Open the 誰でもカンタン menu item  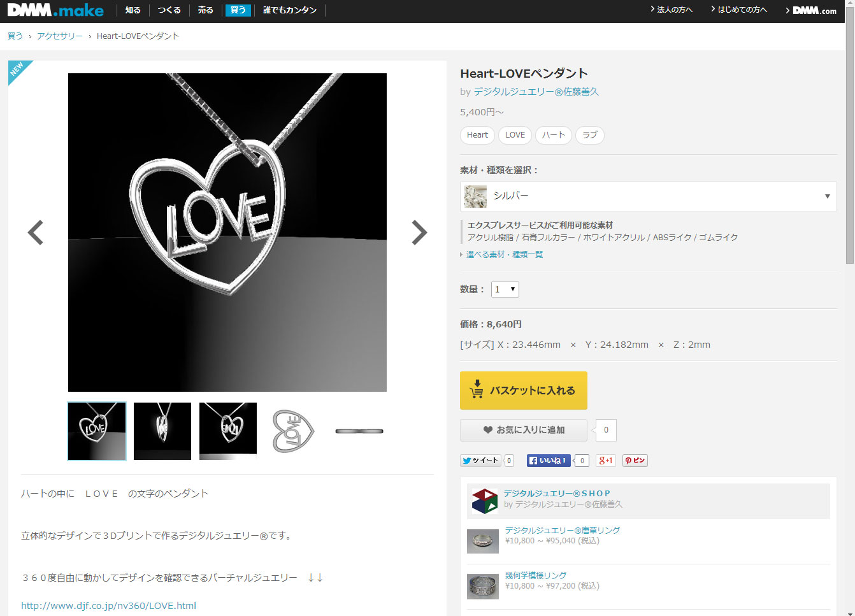[290, 10]
